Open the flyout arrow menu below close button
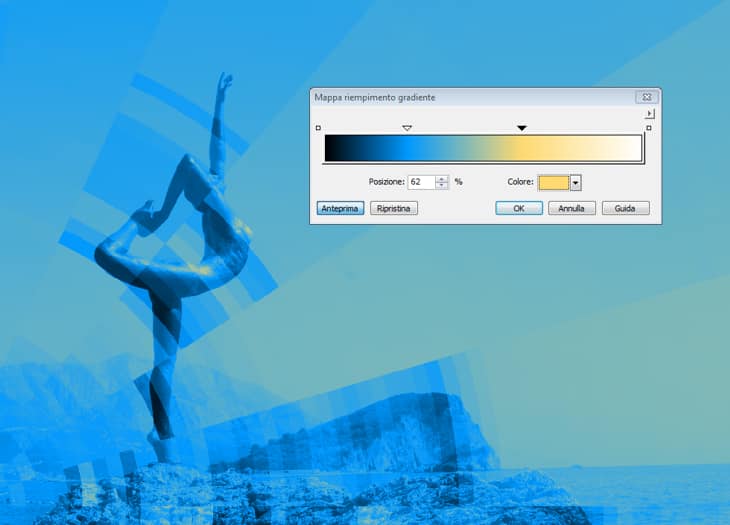The width and height of the screenshot is (730, 525). (649, 114)
